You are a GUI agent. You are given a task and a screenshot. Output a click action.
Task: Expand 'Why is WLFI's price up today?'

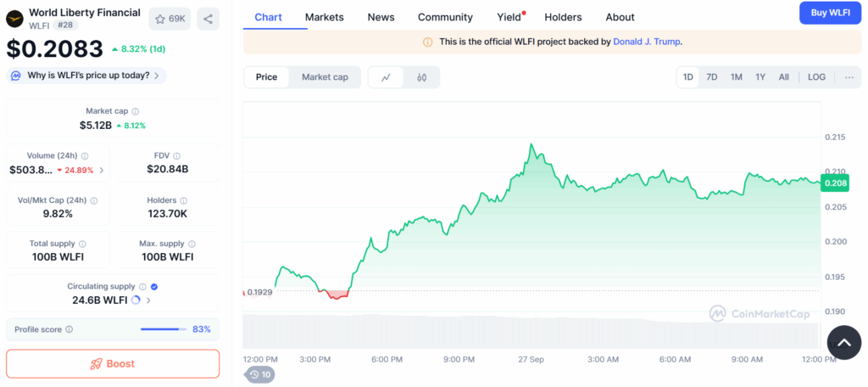[x=86, y=76]
